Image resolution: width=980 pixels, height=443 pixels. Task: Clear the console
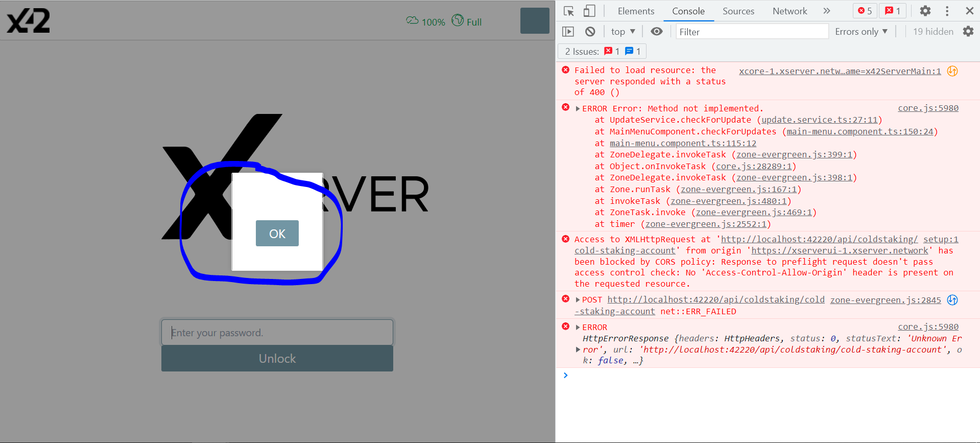coord(590,32)
